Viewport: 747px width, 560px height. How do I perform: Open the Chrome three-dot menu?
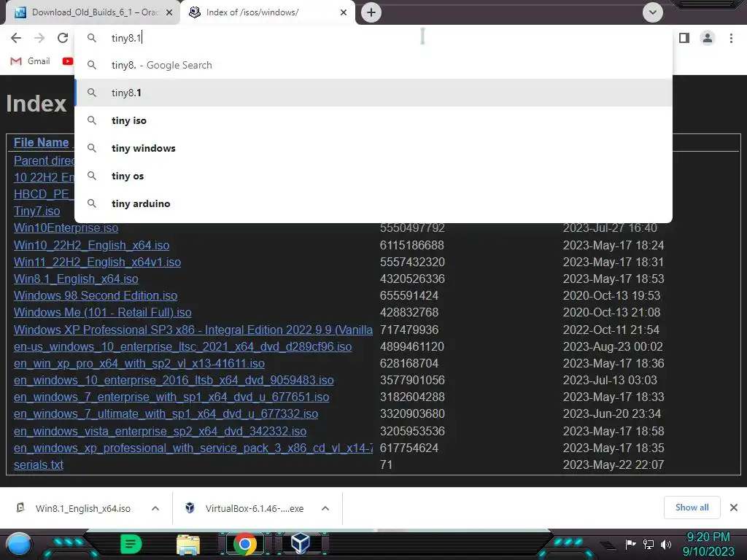[x=731, y=38]
